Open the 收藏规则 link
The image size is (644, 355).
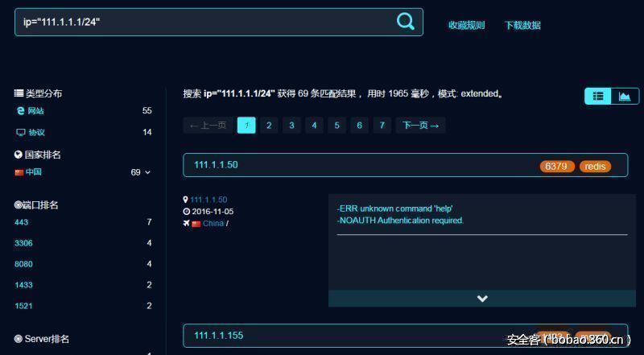tap(466, 25)
